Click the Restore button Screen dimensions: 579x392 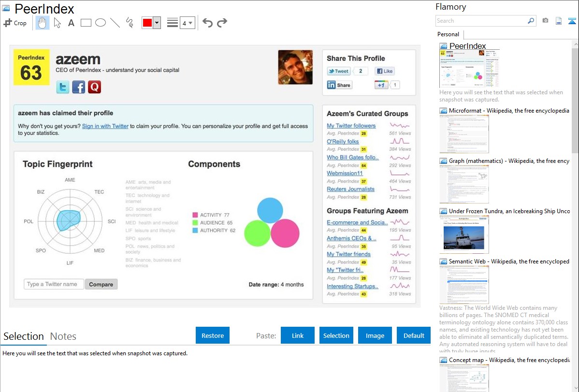213,335
